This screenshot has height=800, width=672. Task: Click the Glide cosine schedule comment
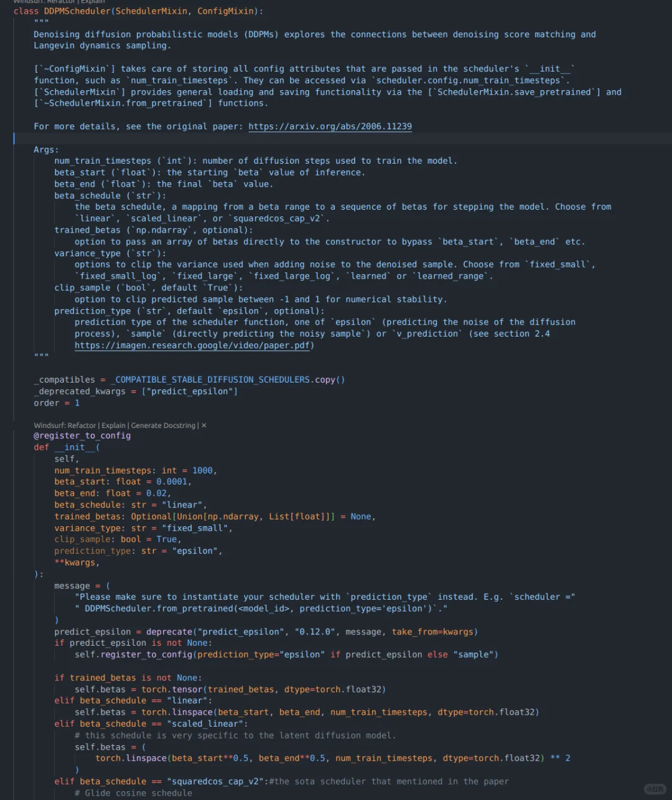(133, 793)
